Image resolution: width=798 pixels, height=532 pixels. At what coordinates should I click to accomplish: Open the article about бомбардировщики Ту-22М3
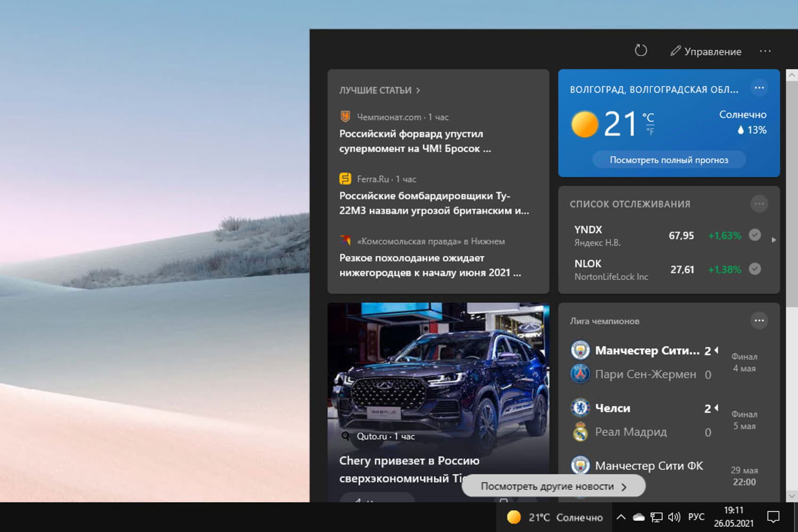(x=434, y=203)
